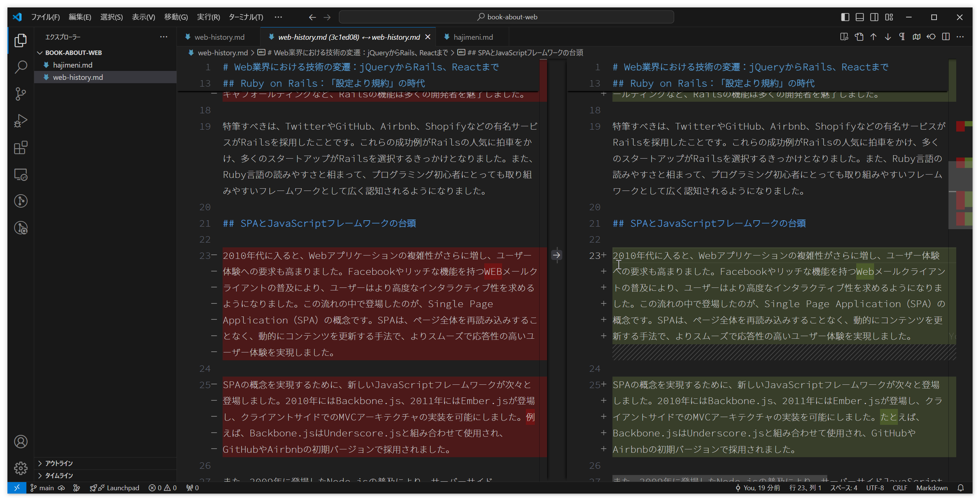Click the book-about-web command center search box
Viewport: 980px width, 501px height.
pos(507,17)
